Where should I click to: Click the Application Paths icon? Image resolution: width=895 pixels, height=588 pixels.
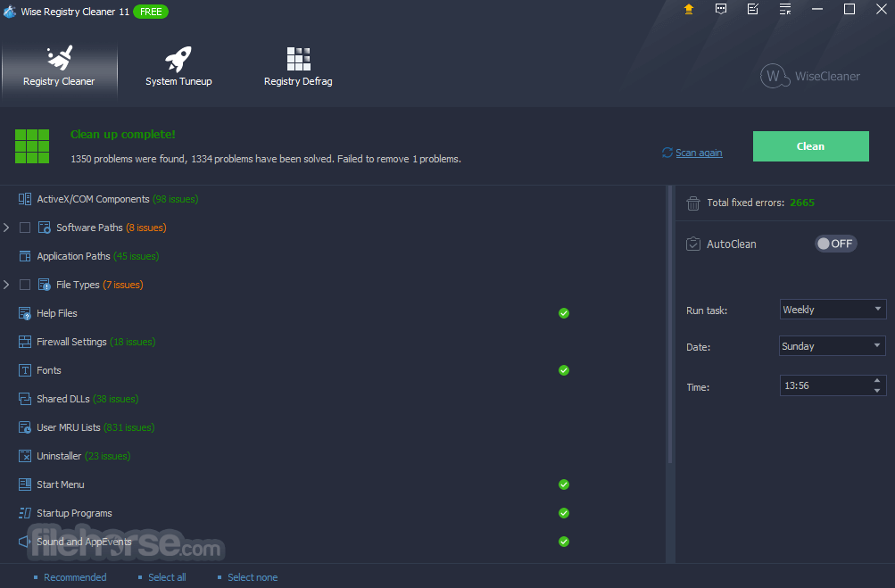click(x=25, y=256)
